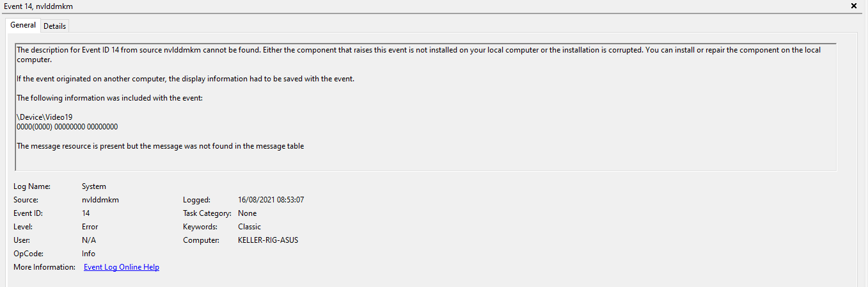Click the Log Name value System
The image size is (868, 287).
(94, 186)
